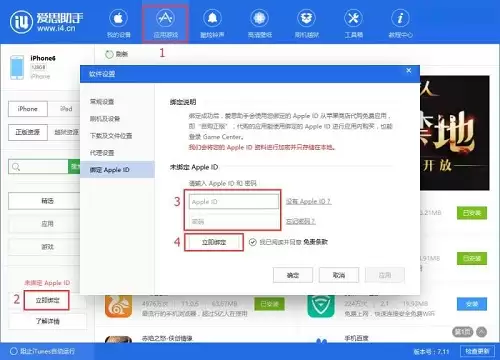Screen dimensions: 500x360
Task: Open Apps & Games (应用游戏) icon
Action: tap(165, 18)
